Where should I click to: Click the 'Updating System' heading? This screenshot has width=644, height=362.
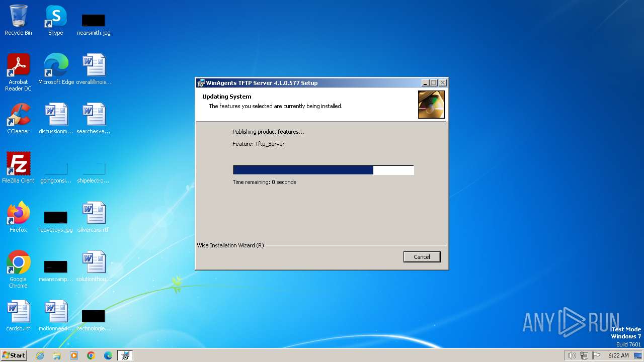227,97
